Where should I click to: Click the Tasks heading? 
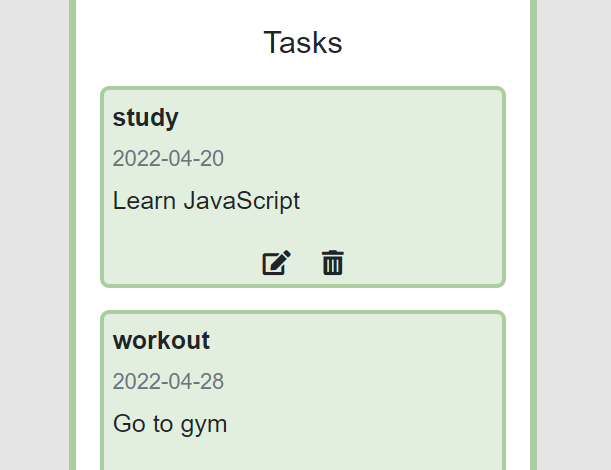(303, 42)
